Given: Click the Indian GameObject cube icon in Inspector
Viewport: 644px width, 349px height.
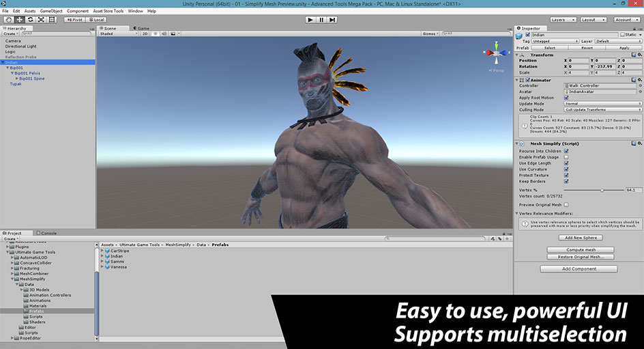Looking at the screenshot, I should (x=519, y=36).
